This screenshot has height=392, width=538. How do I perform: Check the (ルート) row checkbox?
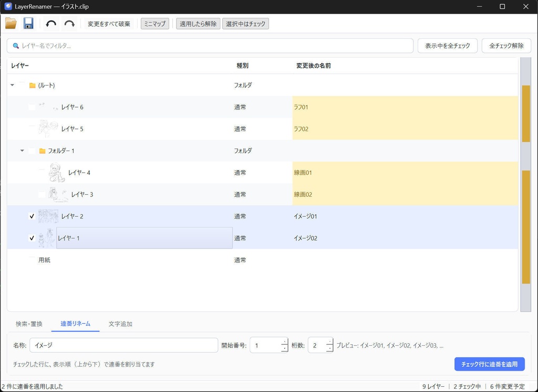click(22, 85)
